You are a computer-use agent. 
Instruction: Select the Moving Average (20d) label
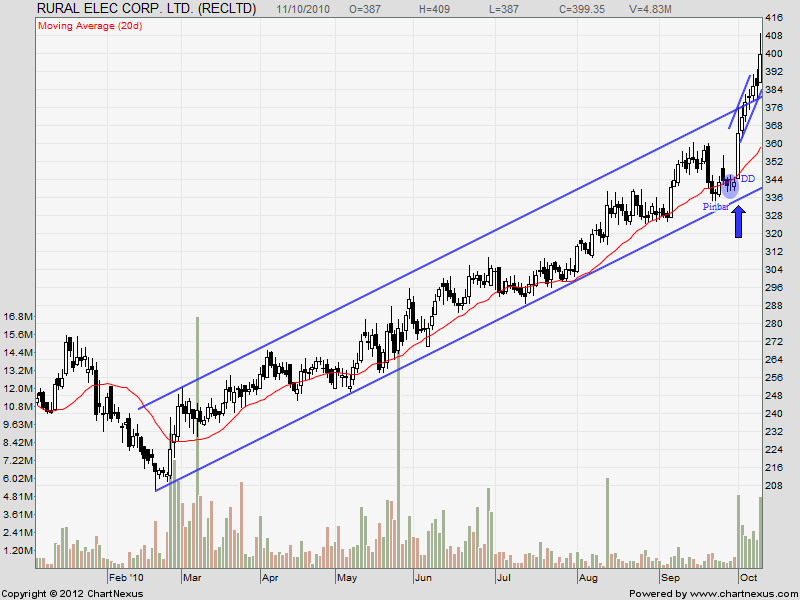[x=90, y=26]
